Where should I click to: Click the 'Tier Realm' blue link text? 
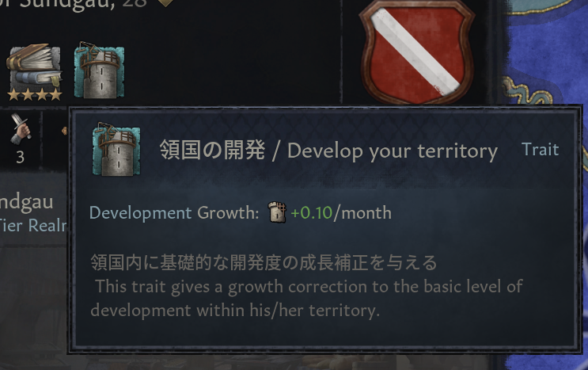[x=33, y=226]
